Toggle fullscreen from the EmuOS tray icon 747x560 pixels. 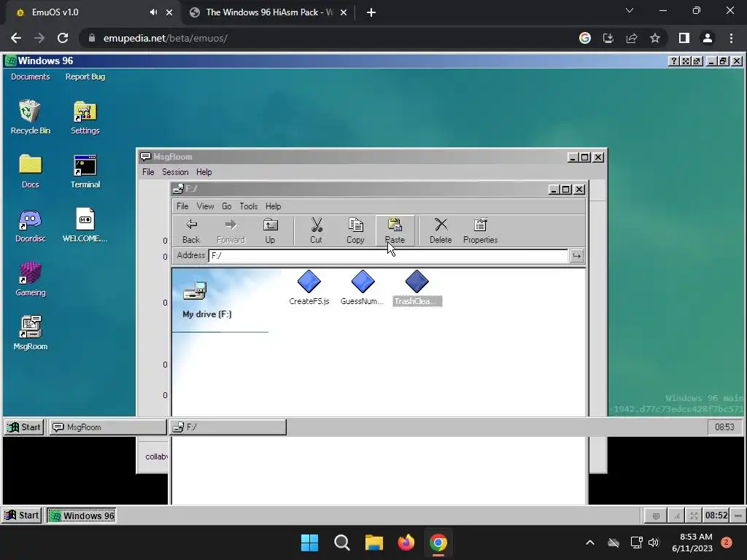point(694,516)
